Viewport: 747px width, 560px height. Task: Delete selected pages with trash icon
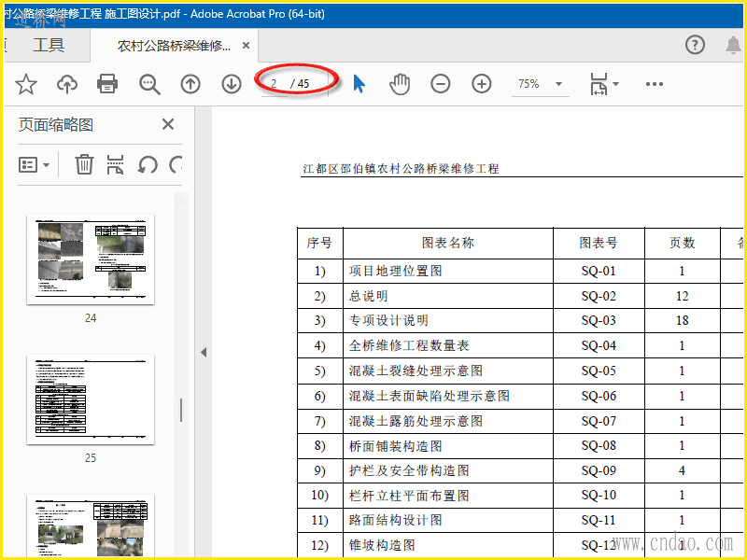[84, 165]
